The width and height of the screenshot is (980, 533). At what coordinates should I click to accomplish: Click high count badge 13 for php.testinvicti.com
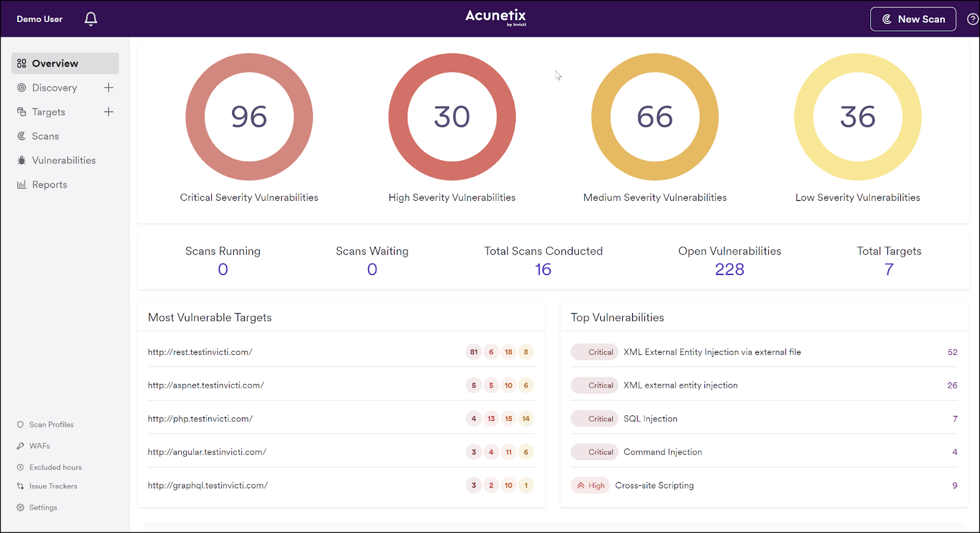491,419
